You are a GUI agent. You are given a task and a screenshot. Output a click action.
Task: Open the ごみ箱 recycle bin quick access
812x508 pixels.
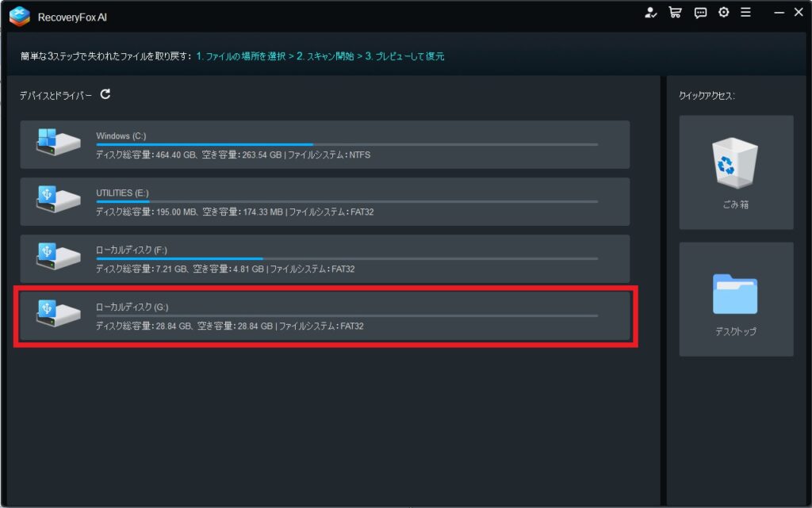(x=736, y=172)
